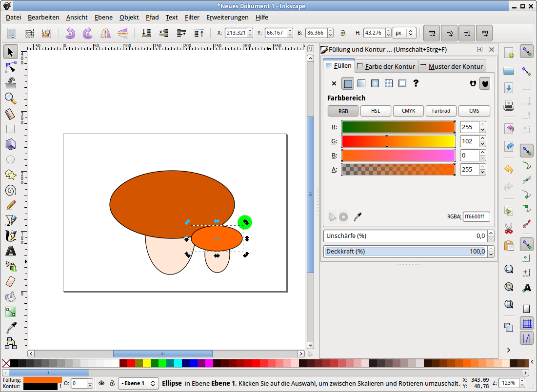Click the Deckkraft opacity slider
Viewport: 537px width, 392px height.
(x=405, y=252)
